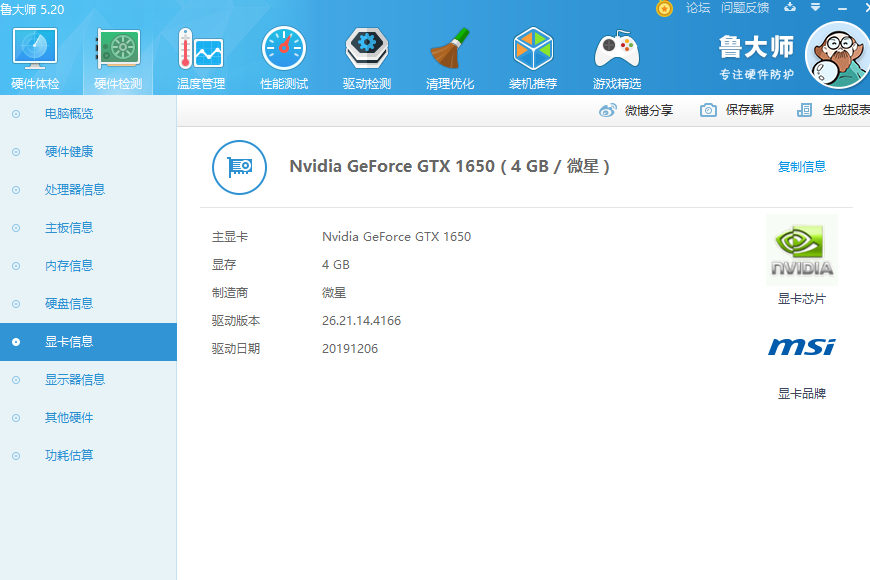Select 显卡信息 graphics card info
Image resolution: width=870 pixels, height=580 pixels.
pos(88,342)
